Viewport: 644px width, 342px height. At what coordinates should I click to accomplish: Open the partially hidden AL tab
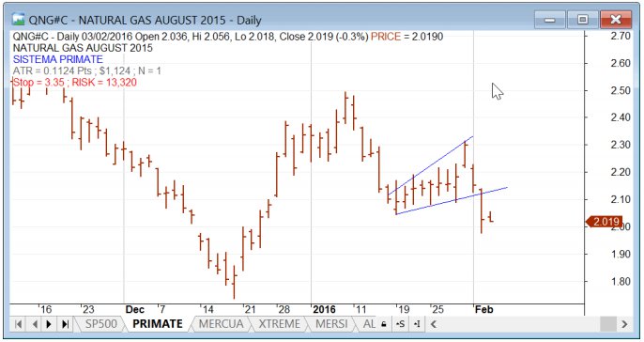click(368, 324)
